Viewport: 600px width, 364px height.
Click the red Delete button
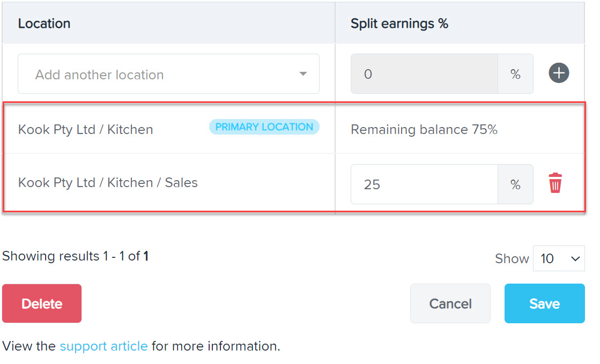click(42, 303)
